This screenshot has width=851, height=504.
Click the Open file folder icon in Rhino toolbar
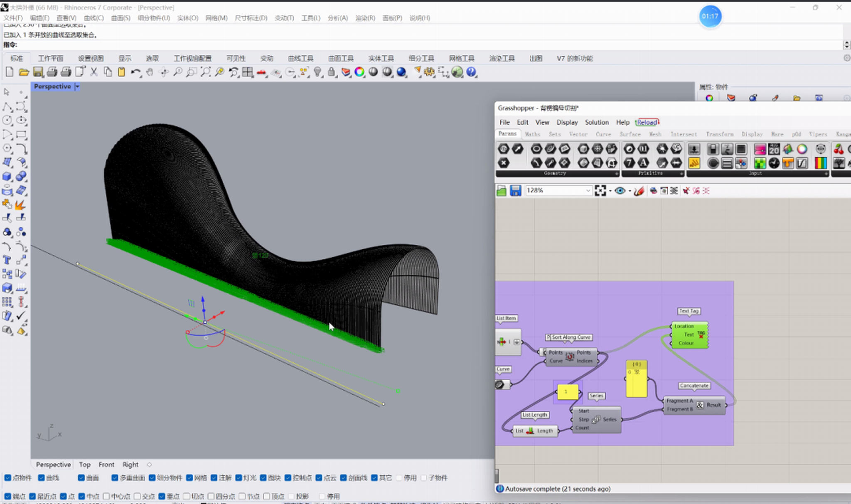click(24, 72)
